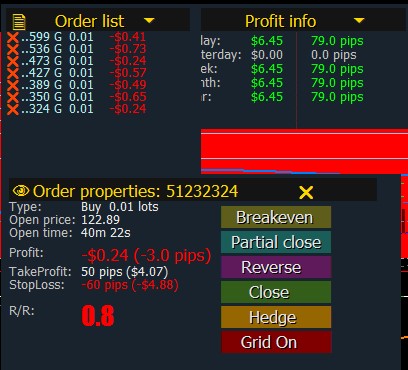Close order ..389 with its X icon
This screenshot has height=370, width=408.
pyautogui.click(x=13, y=85)
